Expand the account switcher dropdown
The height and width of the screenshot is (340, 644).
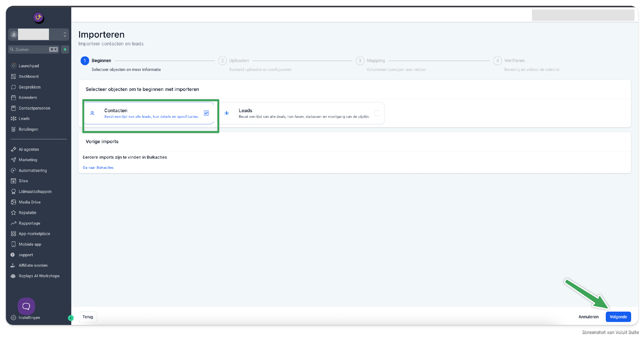(x=65, y=35)
